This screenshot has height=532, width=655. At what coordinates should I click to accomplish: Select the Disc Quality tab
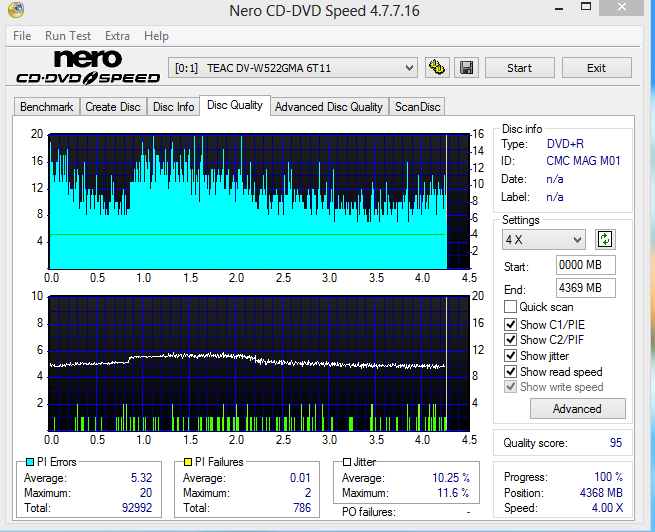coord(235,105)
